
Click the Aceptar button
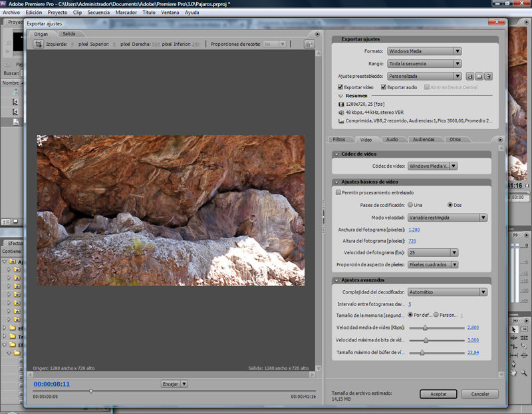(438, 394)
